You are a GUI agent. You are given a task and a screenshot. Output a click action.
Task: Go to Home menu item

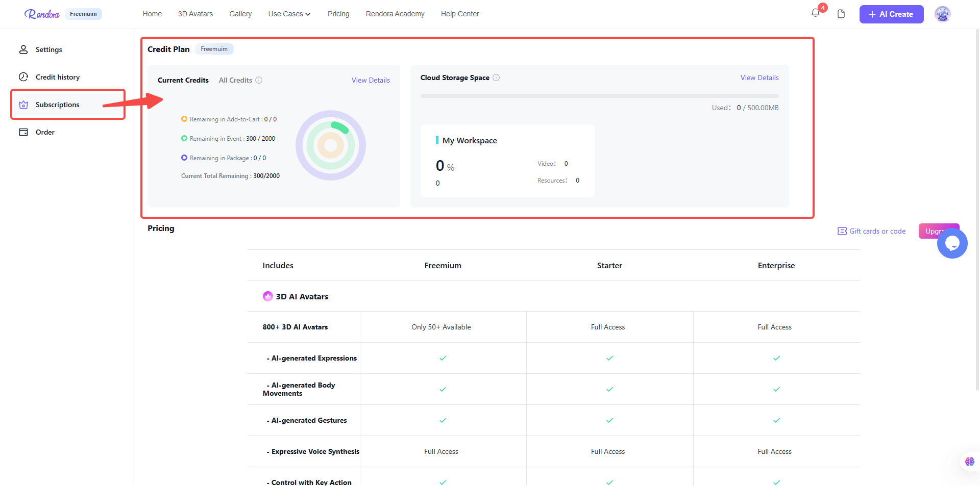(x=152, y=14)
